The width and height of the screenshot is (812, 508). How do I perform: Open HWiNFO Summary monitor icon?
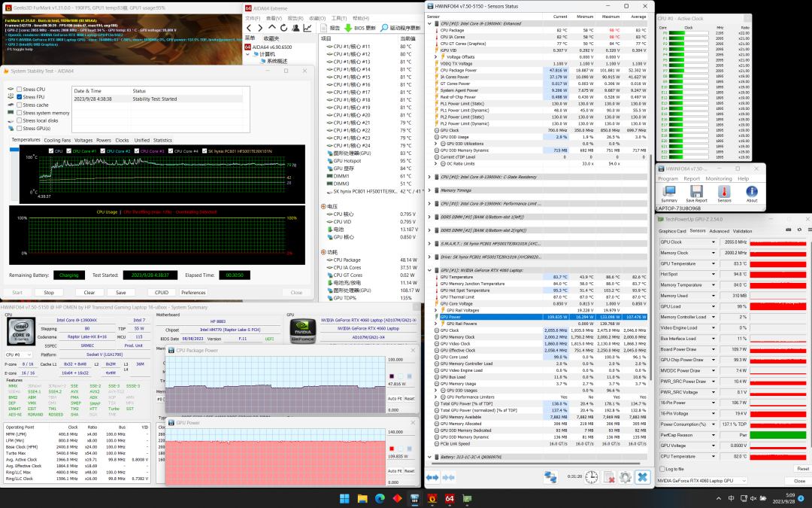[x=668, y=191]
